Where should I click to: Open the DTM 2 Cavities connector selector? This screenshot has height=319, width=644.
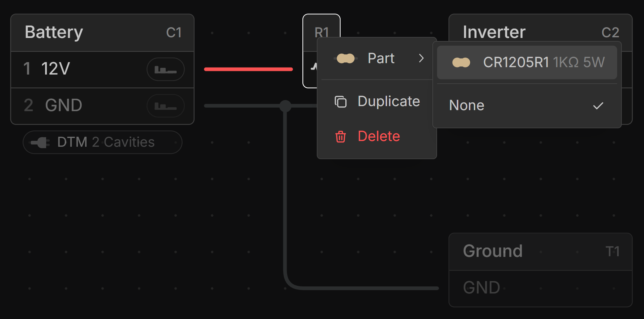102,142
